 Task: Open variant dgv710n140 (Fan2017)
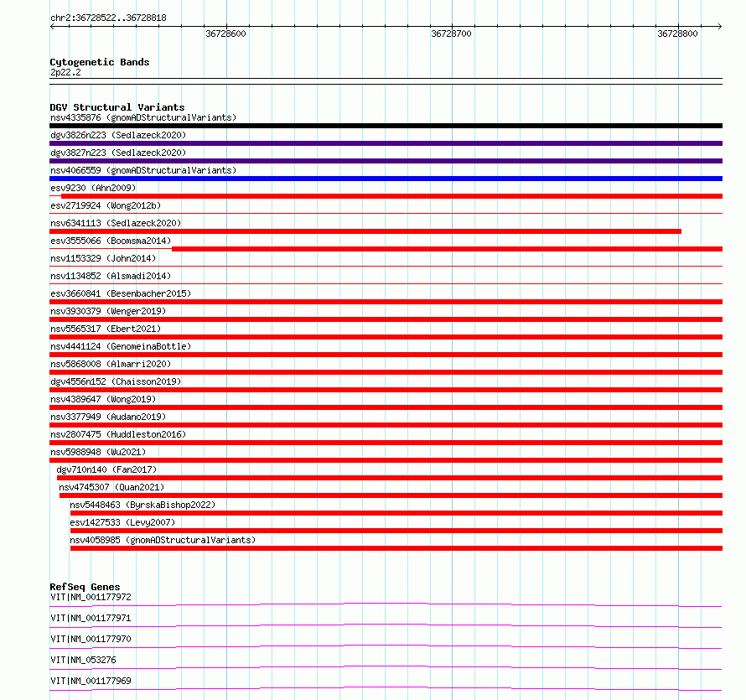click(x=106, y=469)
